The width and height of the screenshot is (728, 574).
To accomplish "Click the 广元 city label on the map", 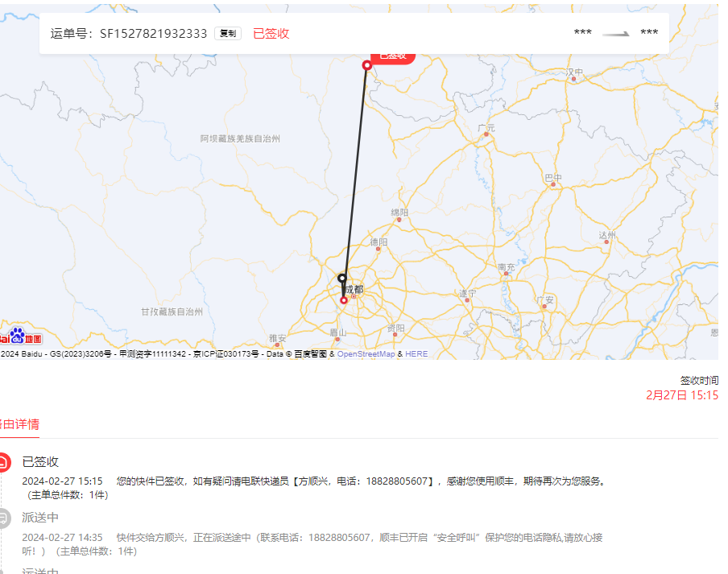I will pos(486,128).
